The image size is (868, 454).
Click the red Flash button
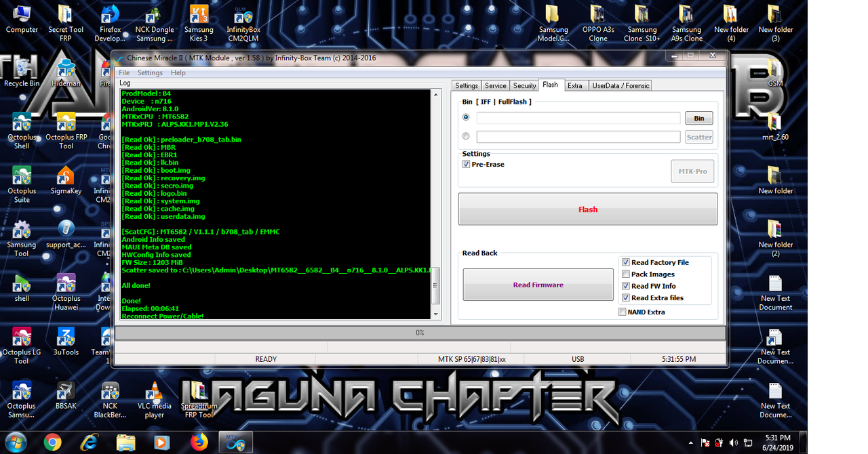pyautogui.click(x=588, y=209)
